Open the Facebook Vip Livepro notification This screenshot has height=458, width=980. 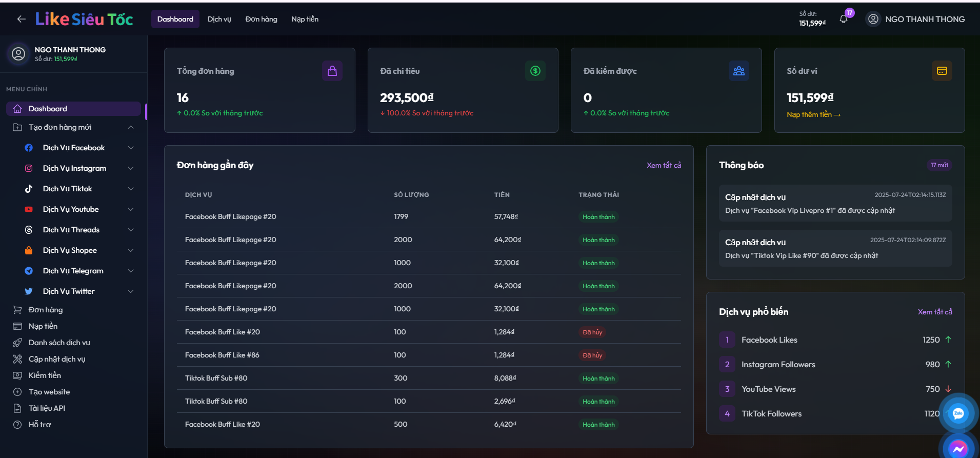(835, 204)
